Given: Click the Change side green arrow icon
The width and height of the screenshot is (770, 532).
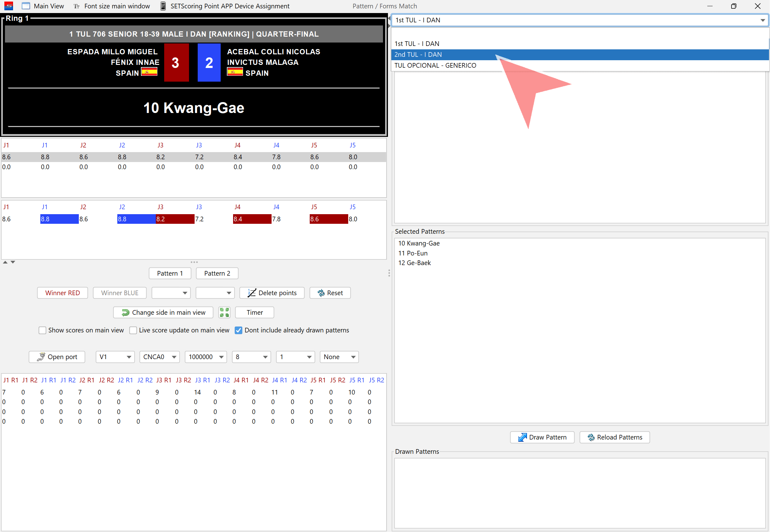Looking at the screenshot, I should click(x=125, y=312).
